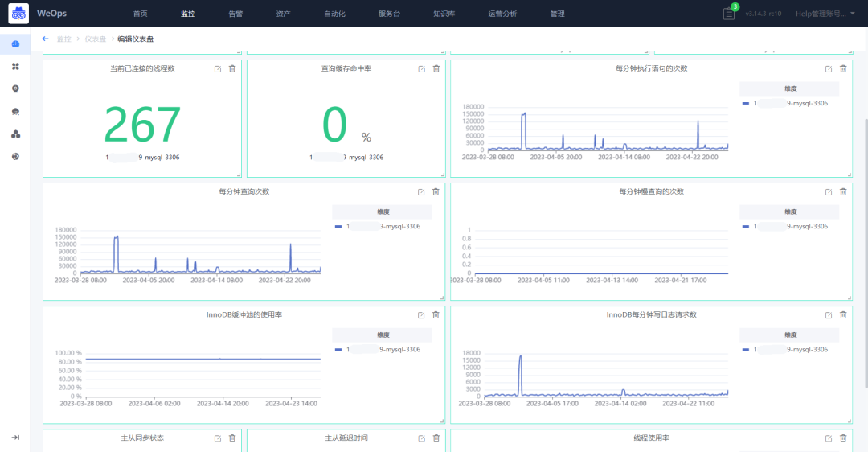Edit the InnoDB每分钟写日志请求数 panel
Screen dimensions: 868x452
[829, 314]
